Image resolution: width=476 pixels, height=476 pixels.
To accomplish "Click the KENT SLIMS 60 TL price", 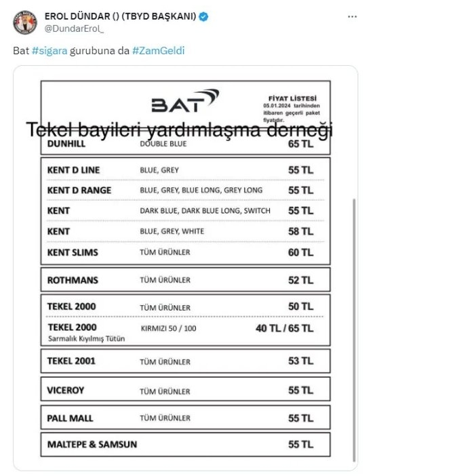I will click(x=300, y=252).
